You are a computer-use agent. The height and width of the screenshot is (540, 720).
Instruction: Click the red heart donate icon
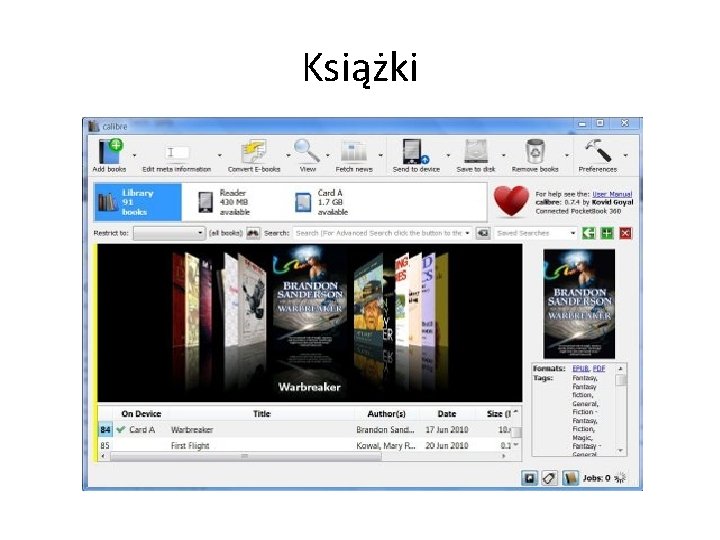coord(511,201)
